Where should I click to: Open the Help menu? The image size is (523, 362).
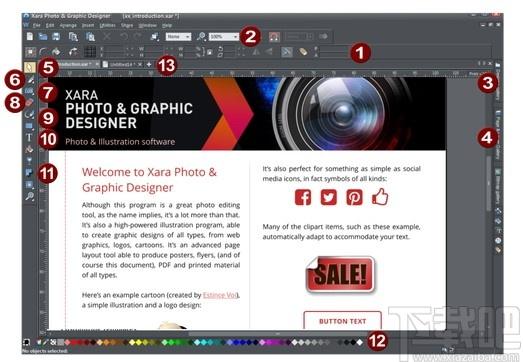167,25
